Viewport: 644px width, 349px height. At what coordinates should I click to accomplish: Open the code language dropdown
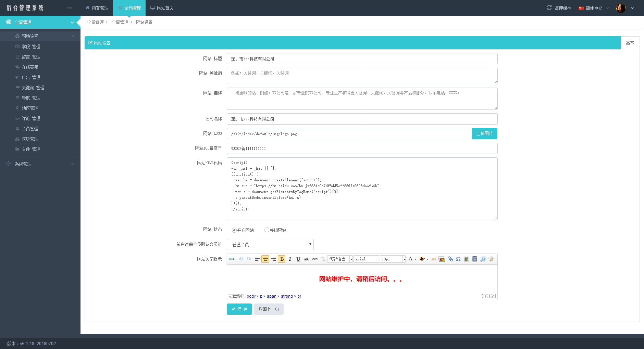tap(340, 259)
